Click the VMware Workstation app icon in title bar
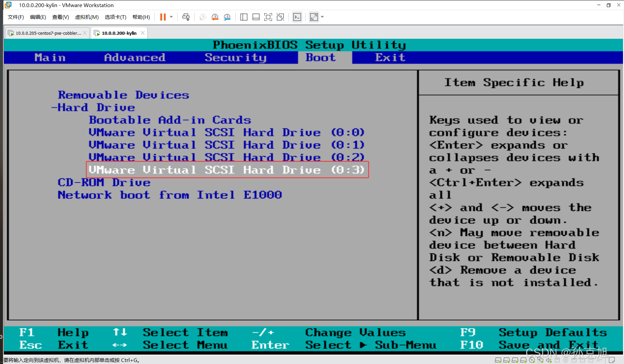The width and height of the screenshot is (624, 364). 8,5
